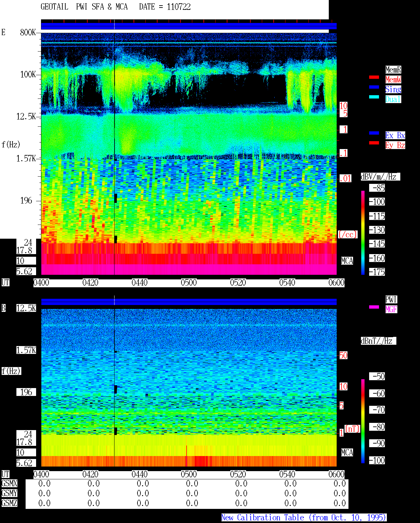This screenshot has height=523, width=420.
Task: Click the blue mode bar above the B panel
Action: tap(189, 302)
